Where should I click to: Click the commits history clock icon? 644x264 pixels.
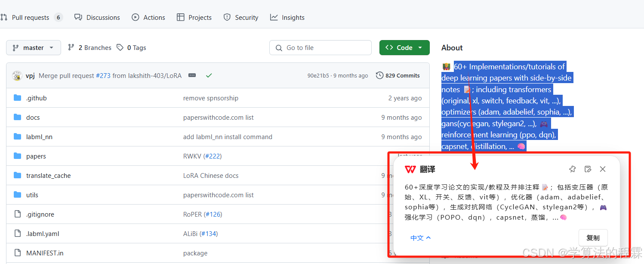[x=379, y=75]
